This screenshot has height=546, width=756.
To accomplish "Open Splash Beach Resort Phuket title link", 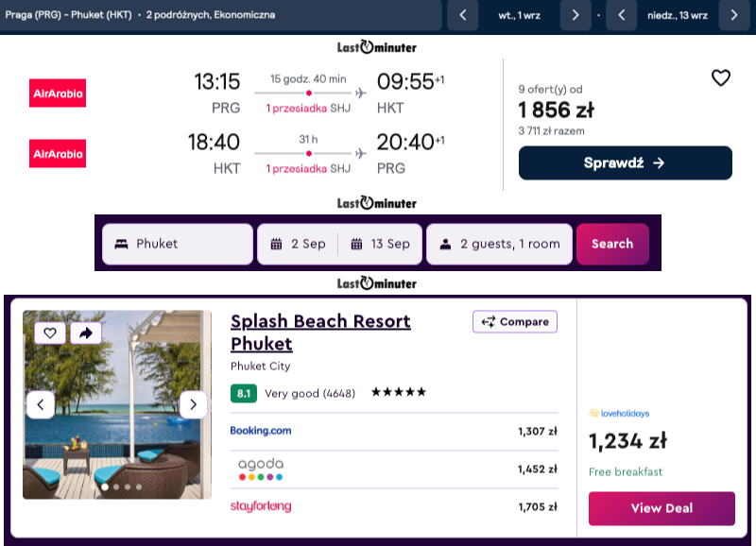I will pos(320,333).
